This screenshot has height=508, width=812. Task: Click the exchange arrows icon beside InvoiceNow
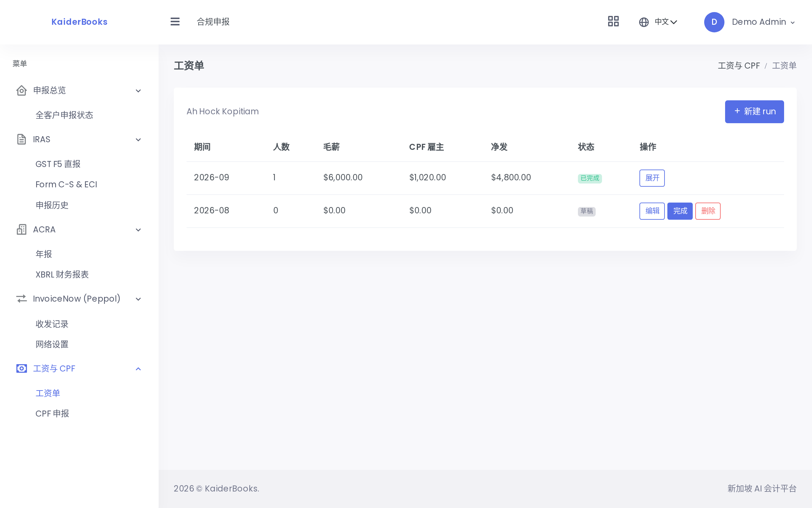[x=22, y=299]
